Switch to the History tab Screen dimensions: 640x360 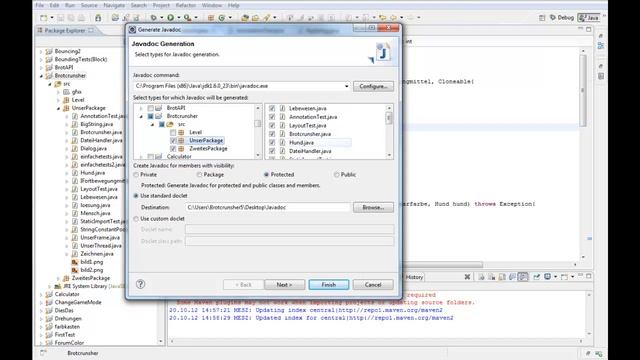point(414,277)
